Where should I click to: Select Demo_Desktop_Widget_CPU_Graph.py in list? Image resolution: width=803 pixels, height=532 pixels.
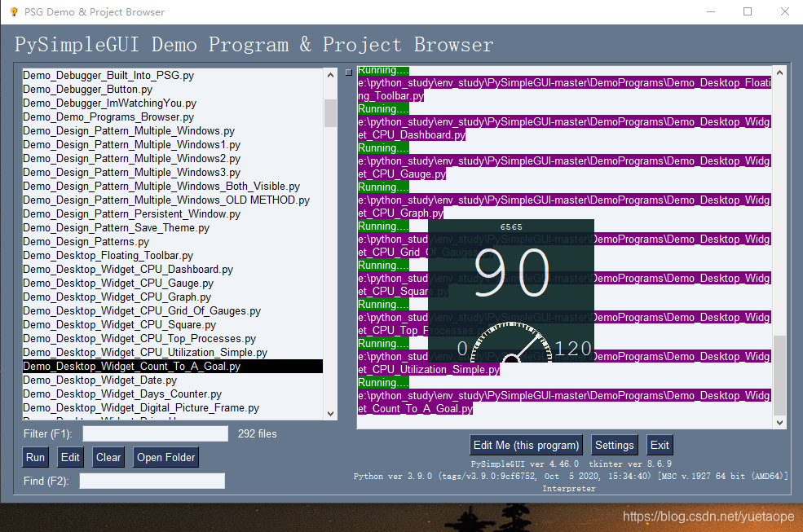[x=173, y=297]
